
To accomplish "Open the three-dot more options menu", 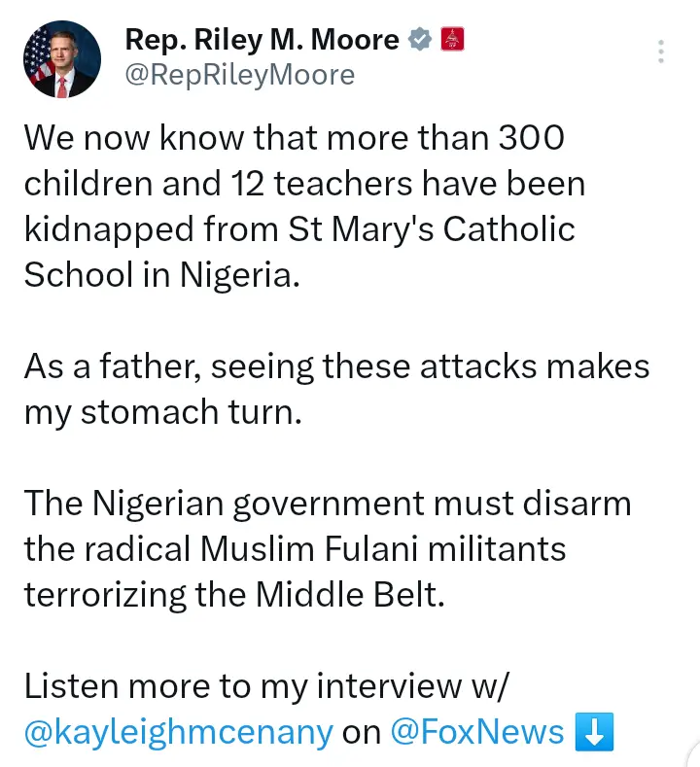I will pos(661,52).
